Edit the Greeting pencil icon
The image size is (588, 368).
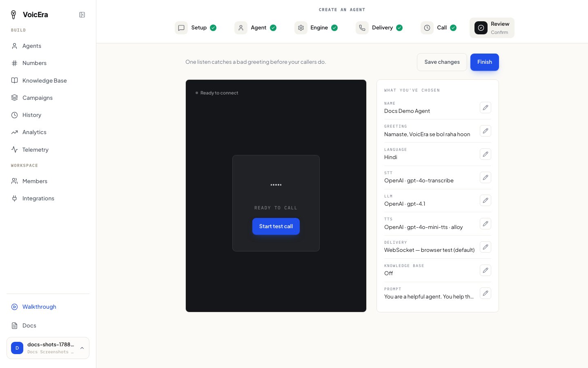click(486, 131)
